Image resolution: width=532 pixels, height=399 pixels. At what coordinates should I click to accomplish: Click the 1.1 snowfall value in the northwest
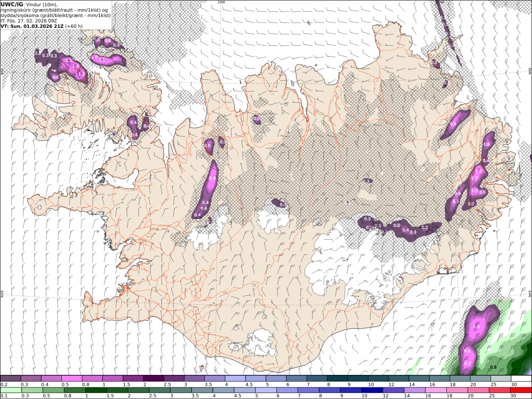(102, 60)
